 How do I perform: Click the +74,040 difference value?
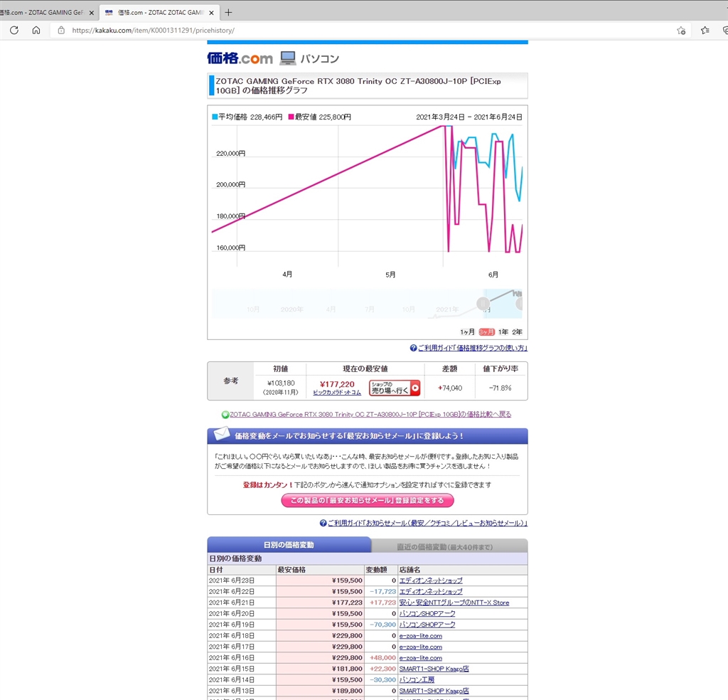point(449,388)
